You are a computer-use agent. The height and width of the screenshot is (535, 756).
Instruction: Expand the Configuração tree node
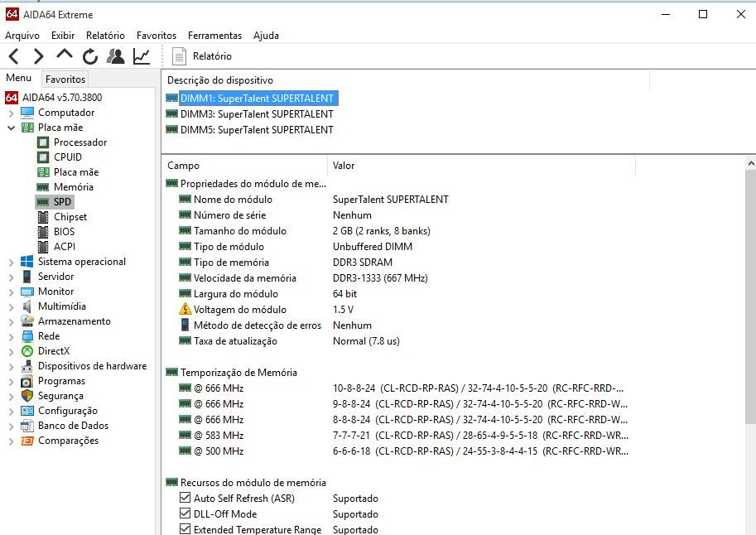pos(11,412)
